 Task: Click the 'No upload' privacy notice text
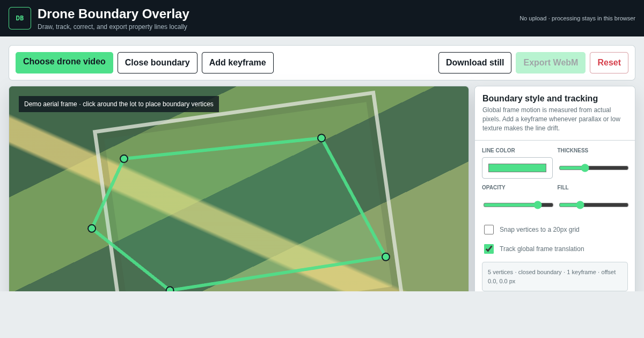(x=577, y=18)
